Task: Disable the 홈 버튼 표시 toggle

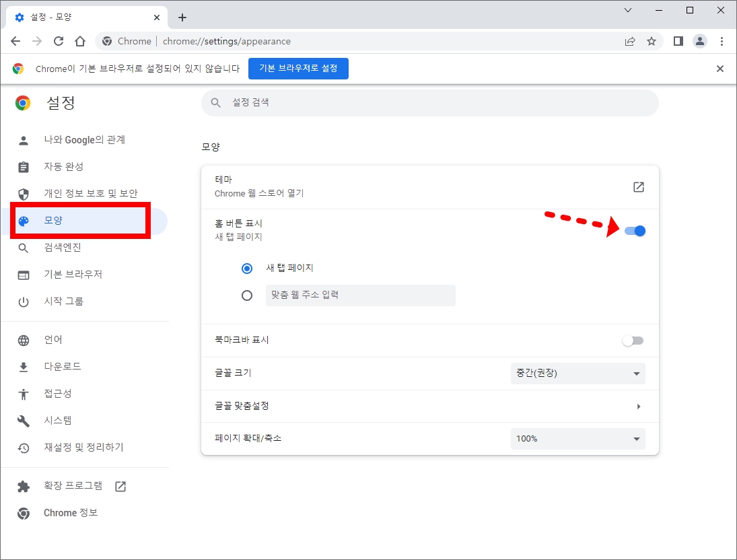Action: click(633, 230)
